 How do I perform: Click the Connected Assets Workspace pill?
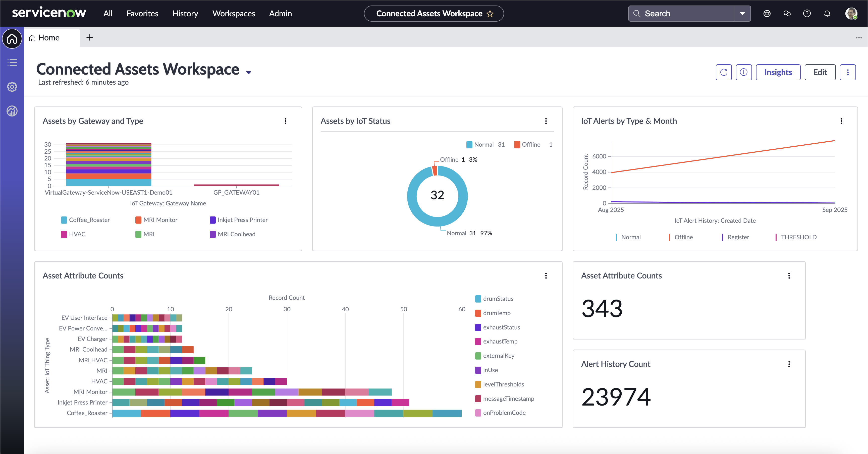(x=434, y=14)
